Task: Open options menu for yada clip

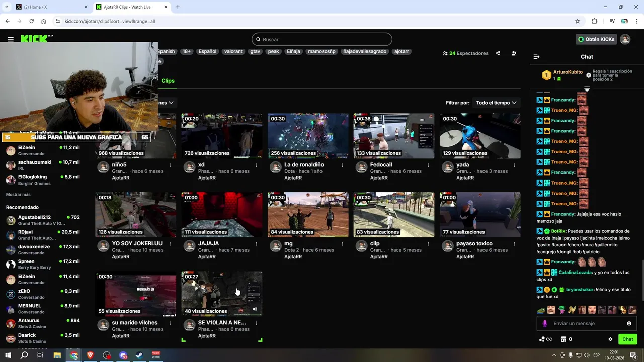Action: (514, 165)
